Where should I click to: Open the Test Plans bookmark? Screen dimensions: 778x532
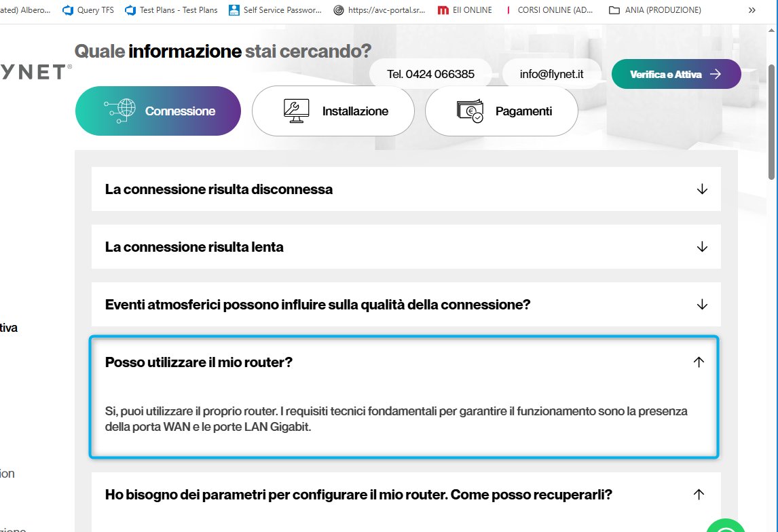tap(171, 10)
